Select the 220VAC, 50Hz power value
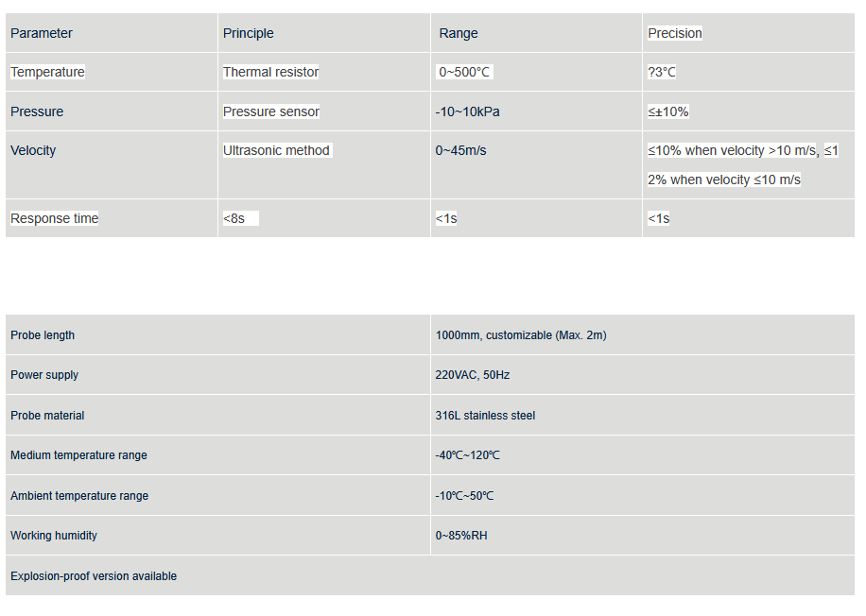This screenshot has width=866, height=616. coord(472,375)
